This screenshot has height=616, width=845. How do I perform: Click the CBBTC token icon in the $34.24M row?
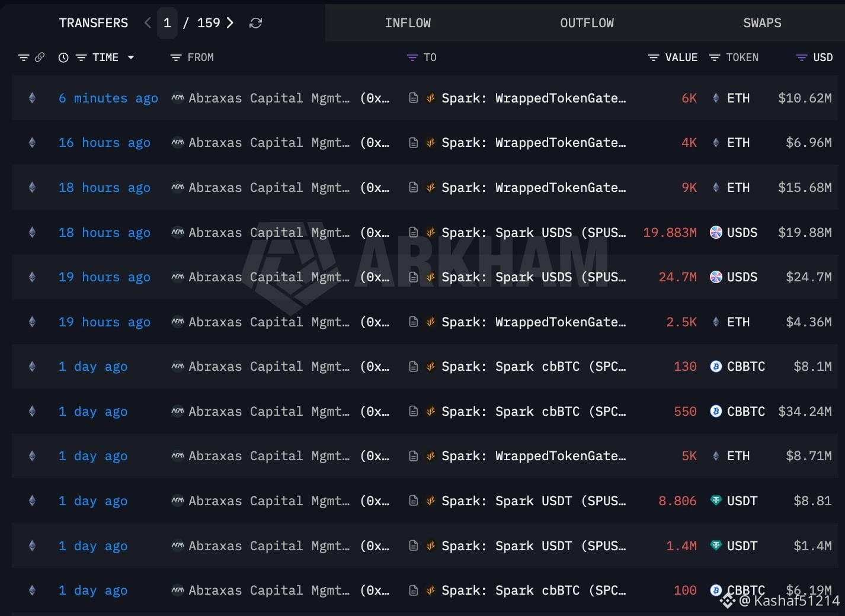pyautogui.click(x=716, y=412)
